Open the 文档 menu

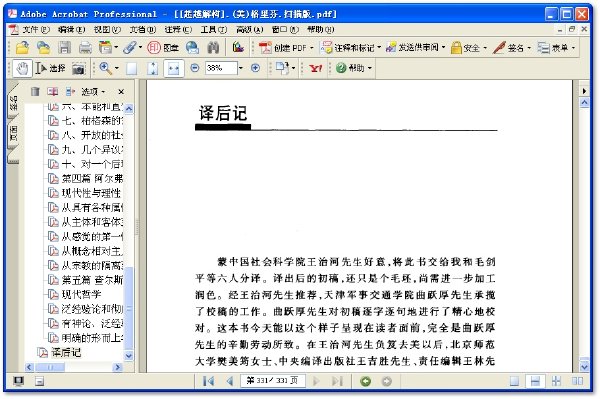coord(143,29)
